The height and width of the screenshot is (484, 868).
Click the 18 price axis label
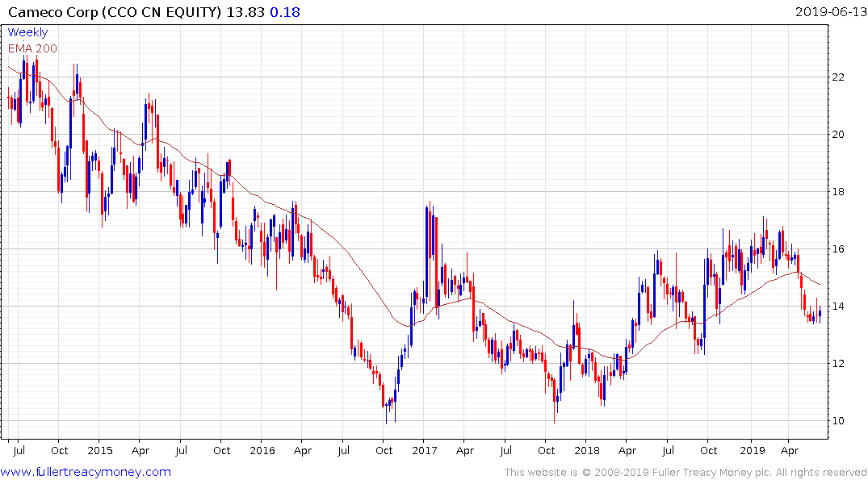(x=838, y=192)
